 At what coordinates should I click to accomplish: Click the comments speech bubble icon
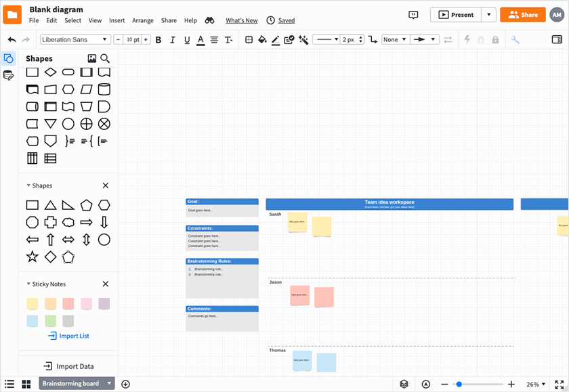pos(413,15)
